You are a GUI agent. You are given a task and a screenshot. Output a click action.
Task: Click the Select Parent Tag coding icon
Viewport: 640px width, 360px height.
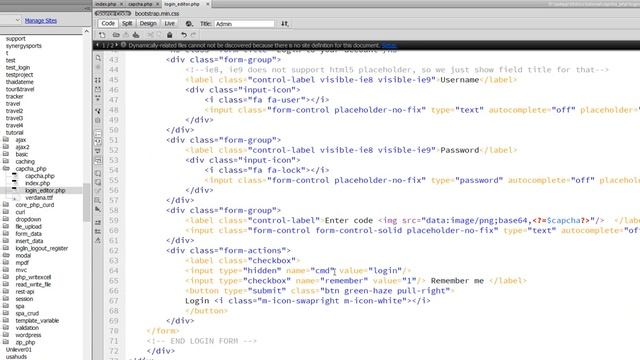coord(98,111)
